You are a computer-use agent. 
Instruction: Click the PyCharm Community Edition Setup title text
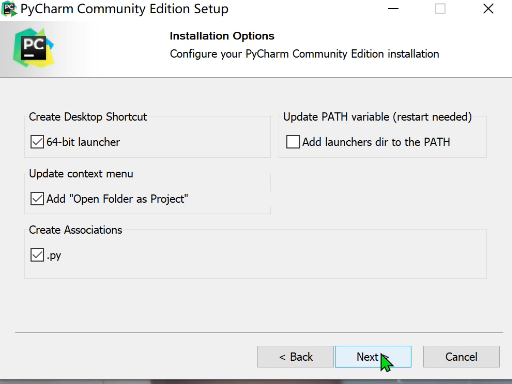click(124, 9)
